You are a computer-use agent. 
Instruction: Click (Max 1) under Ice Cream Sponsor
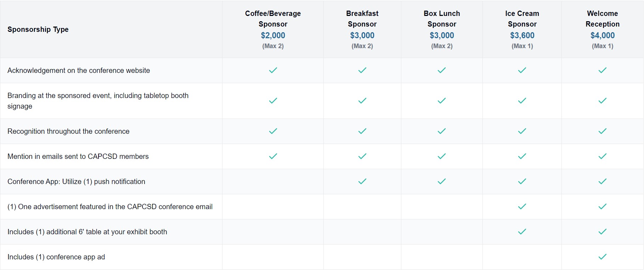(522, 46)
